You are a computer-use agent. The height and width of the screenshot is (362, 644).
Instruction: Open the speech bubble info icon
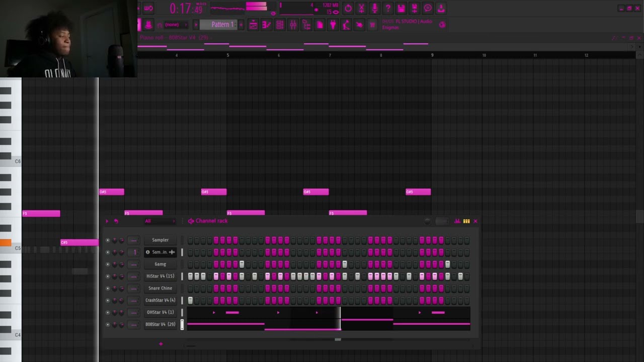[x=428, y=9]
